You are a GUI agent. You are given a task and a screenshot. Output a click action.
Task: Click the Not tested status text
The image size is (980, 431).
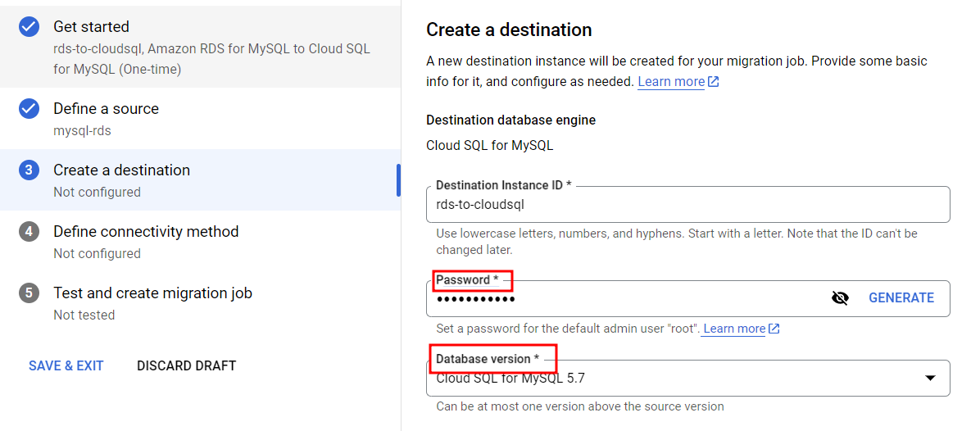tap(84, 315)
